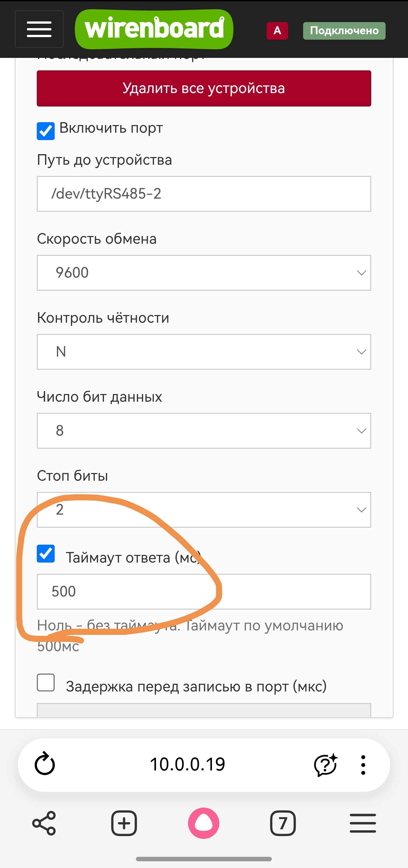
Task: Click the "Подключено" connection status label
Action: coord(344,31)
